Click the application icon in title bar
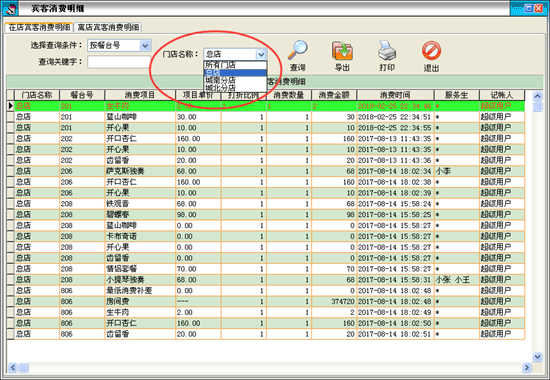Screen dimensions: 550x380 point(10,8)
